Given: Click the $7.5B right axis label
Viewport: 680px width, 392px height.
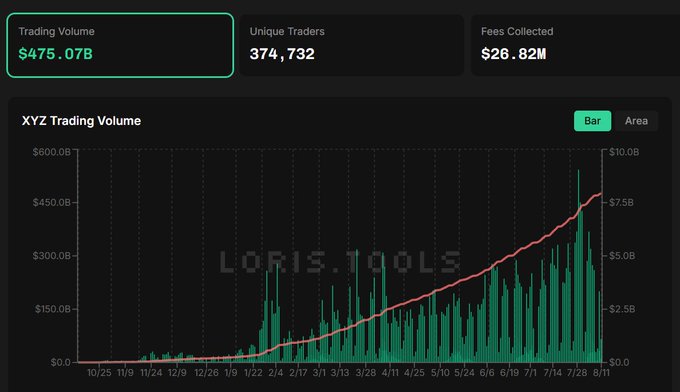Looking at the screenshot, I should [x=621, y=203].
